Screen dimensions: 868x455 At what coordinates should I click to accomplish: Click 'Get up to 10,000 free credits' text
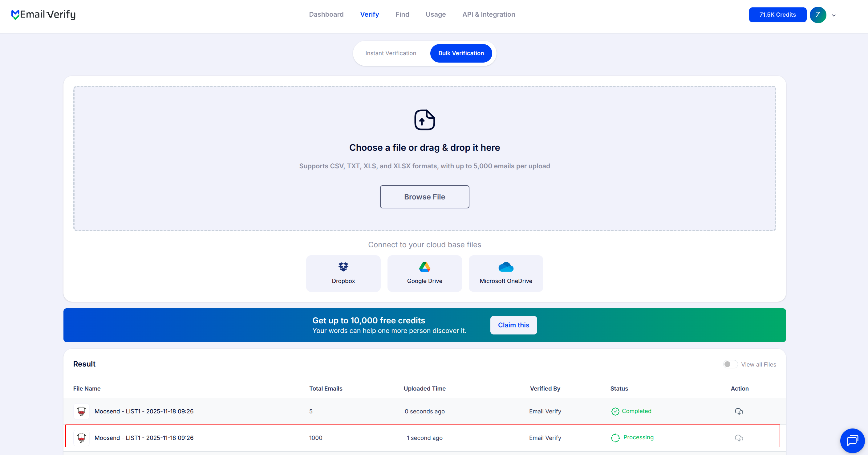click(x=369, y=320)
